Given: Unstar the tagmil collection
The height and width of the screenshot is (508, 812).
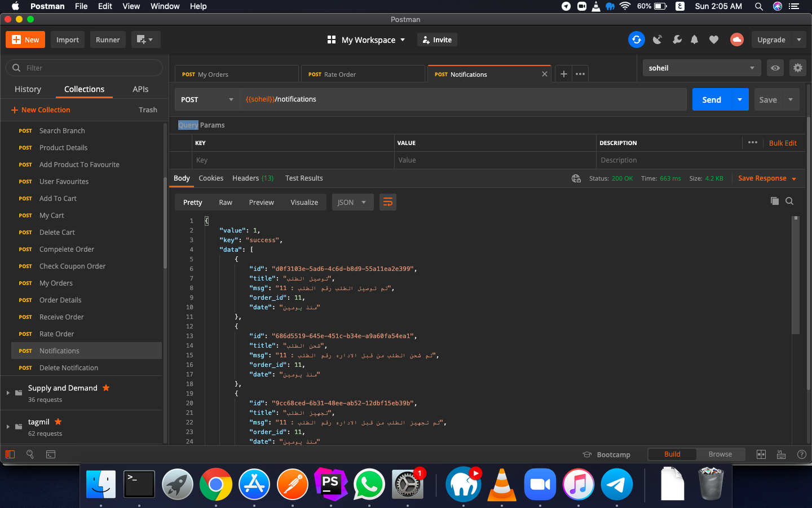Looking at the screenshot, I should click(58, 422).
